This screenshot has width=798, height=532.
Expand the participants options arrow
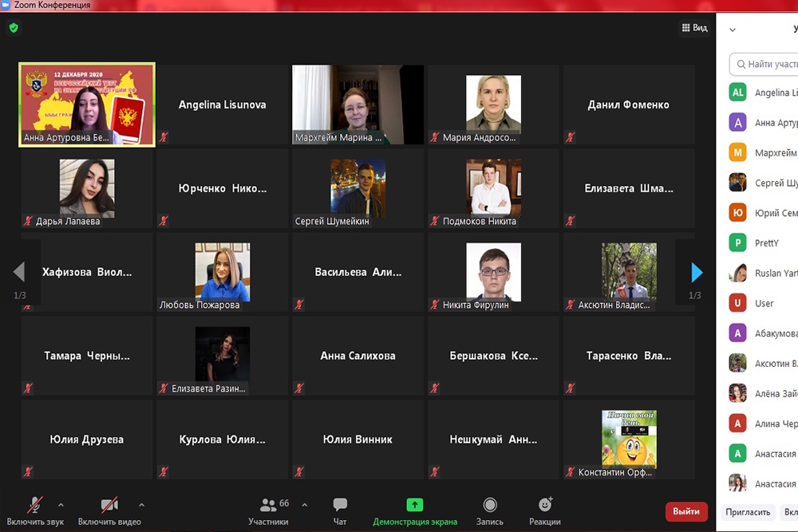pos(304,505)
